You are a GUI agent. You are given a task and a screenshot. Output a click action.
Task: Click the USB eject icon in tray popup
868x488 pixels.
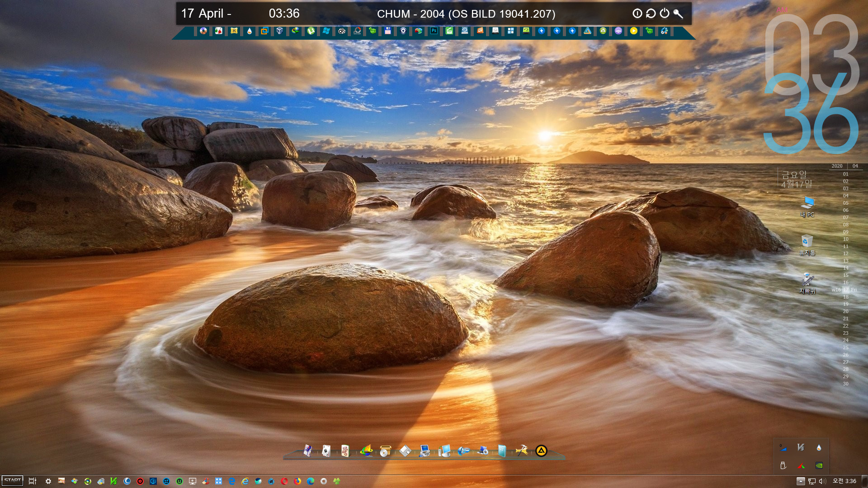coord(783,465)
